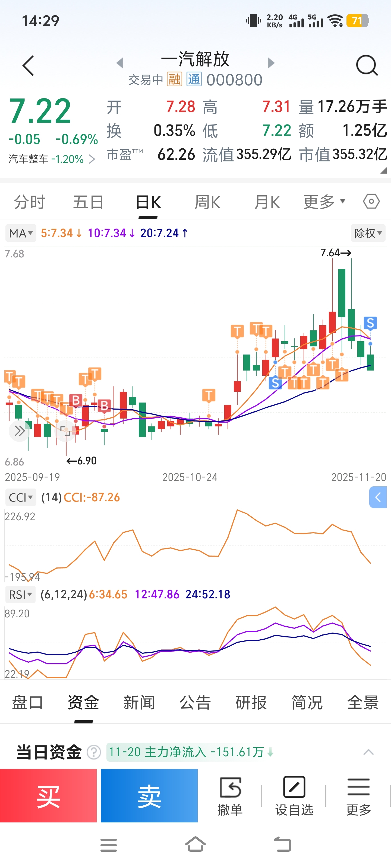Switch to 分时 chart tab

pos(29,202)
